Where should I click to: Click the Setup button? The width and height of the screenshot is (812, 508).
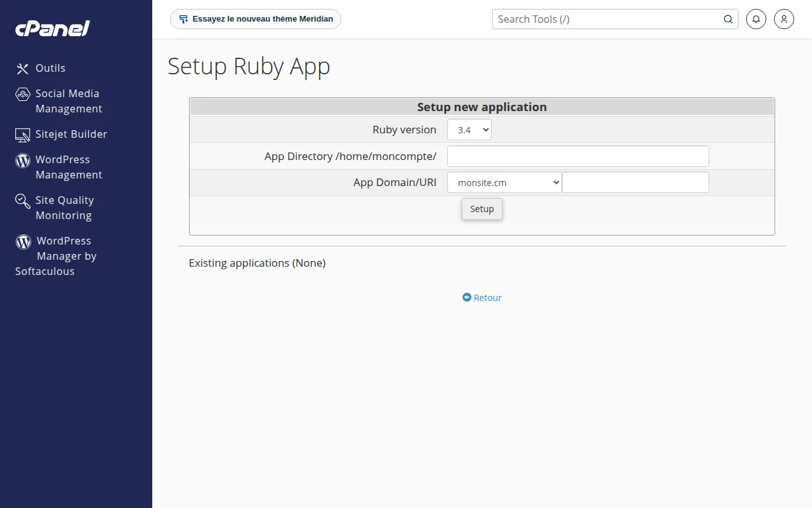482,209
